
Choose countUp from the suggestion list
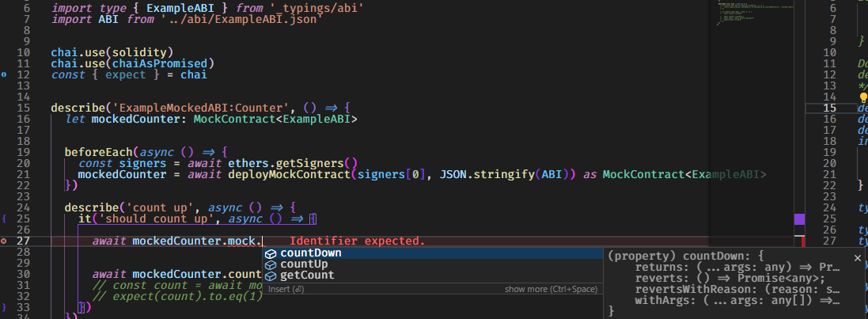[x=432, y=264]
